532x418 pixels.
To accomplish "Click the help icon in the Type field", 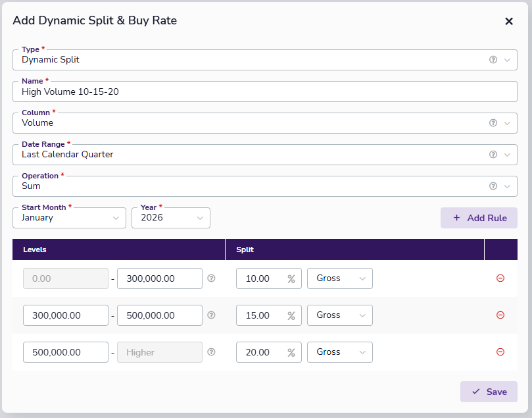I will [x=493, y=60].
